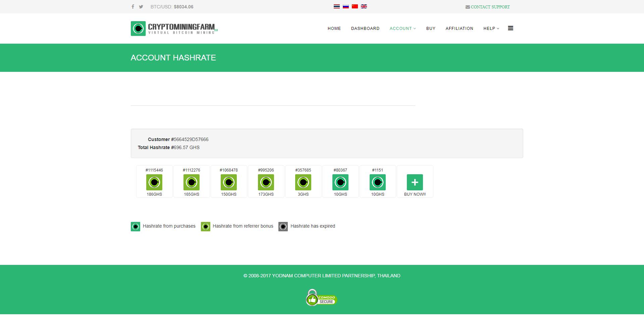This screenshot has height=327, width=644.
Task: Navigate to the Affiliation page
Action: 459,29
